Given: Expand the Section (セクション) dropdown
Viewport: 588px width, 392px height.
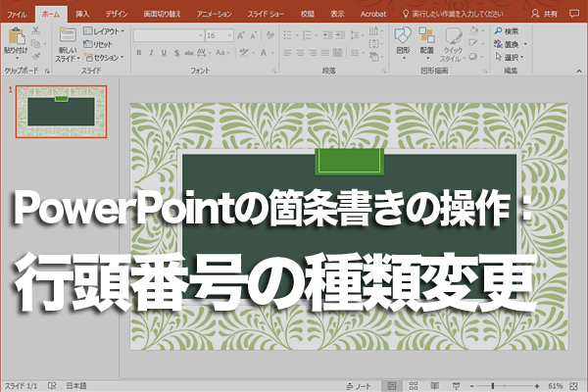Looking at the screenshot, I should click(x=104, y=58).
